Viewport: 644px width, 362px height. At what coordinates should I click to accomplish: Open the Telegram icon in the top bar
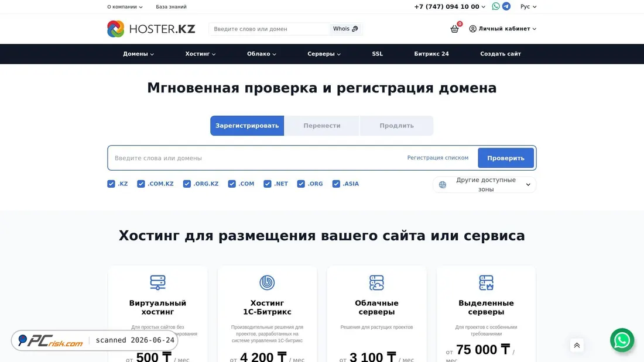pyautogui.click(x=506, y=6)
